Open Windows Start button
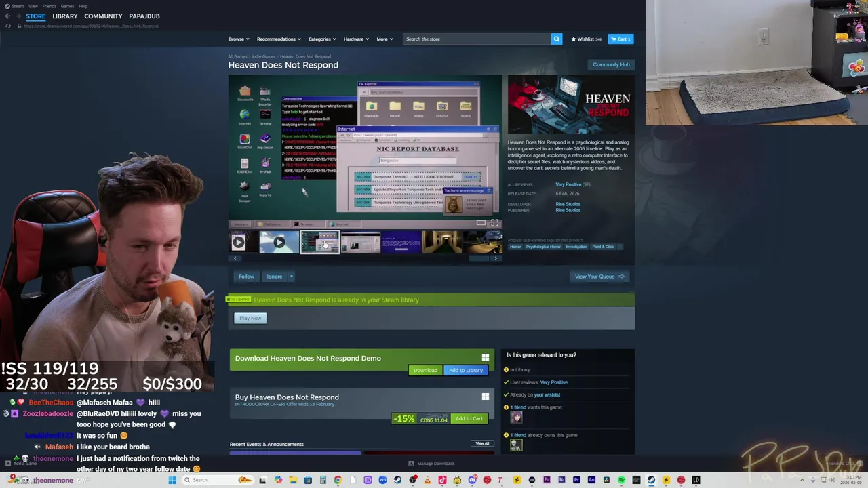868x488 pixels. pos(172,480)
